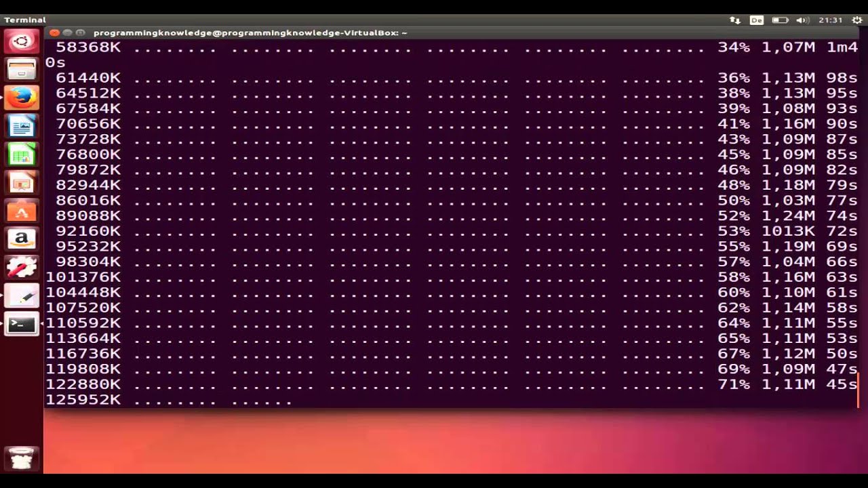The height and width of the screenshot is (488, 868).
Task: Click the 65% progress value
Action: pos(734,338)
